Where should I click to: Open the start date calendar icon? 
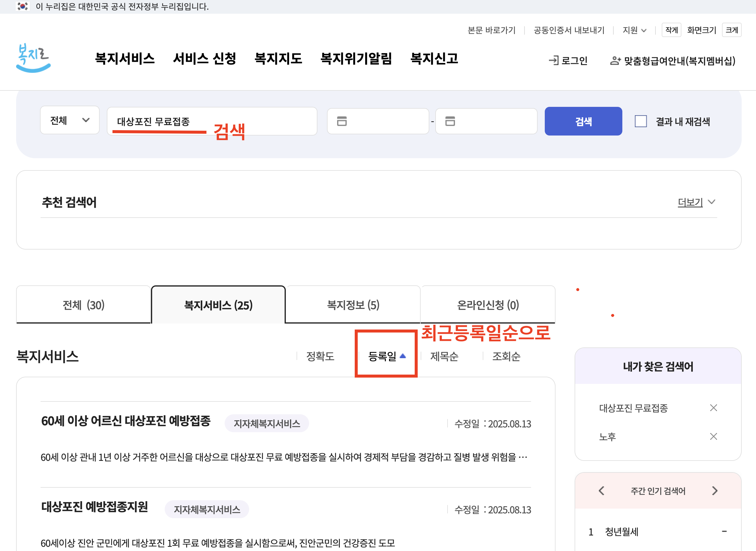coord(342,121)
